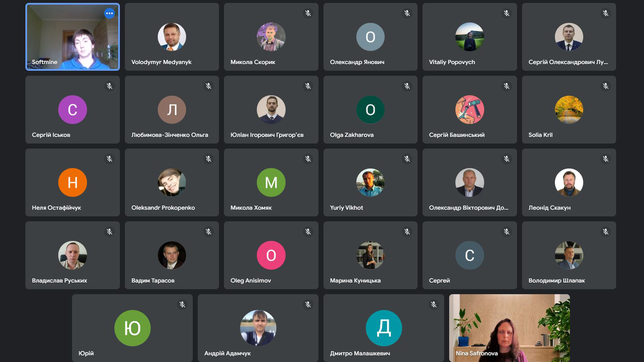This screenshot has height=362, width=644.
Task: Select Yuriy Vikhot's participant tile
Action: (x=370, y=182)
